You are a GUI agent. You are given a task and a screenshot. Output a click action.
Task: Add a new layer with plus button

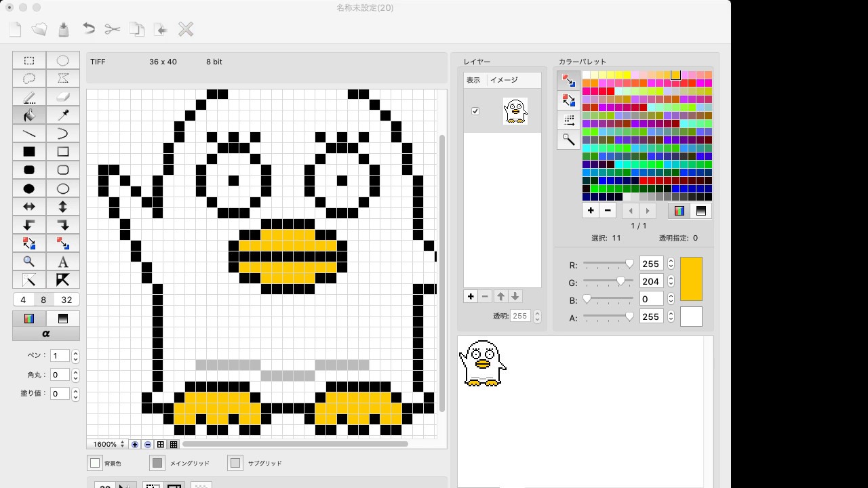pyautogui.click(x=471, y=296)
